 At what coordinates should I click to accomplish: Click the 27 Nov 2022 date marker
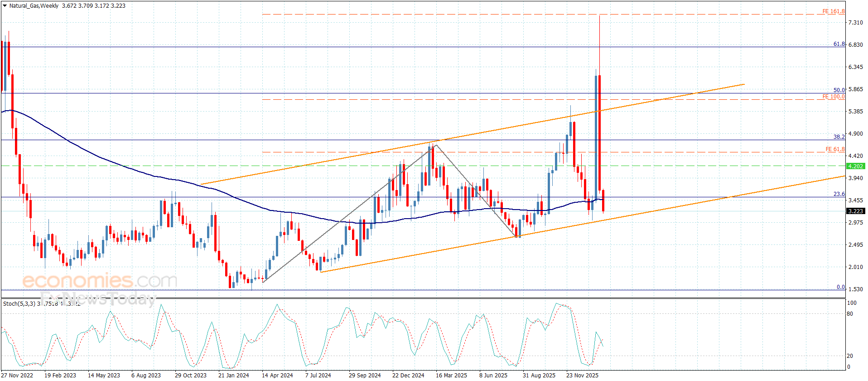point(17,375)
